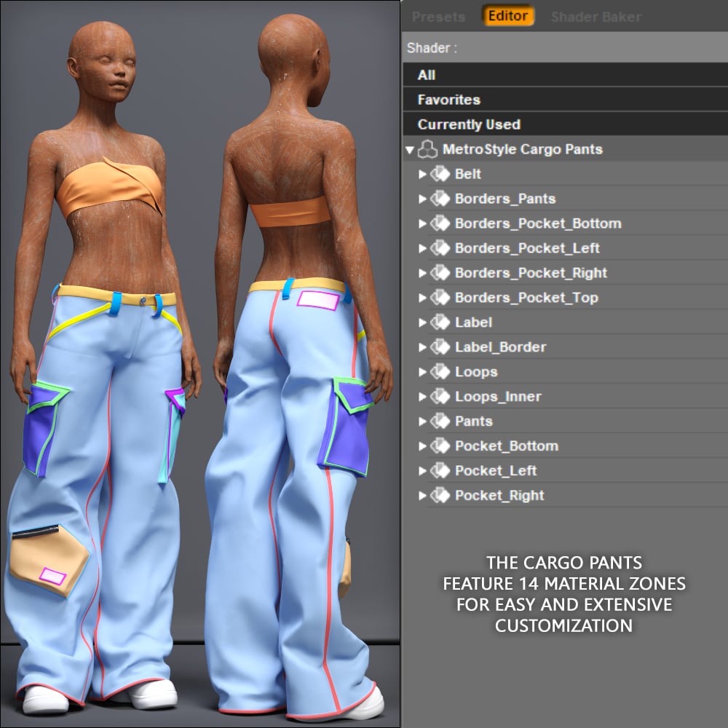728x728 pixels.
Task: Expand the Loops_Inner arrow
Action: point(422,397)
